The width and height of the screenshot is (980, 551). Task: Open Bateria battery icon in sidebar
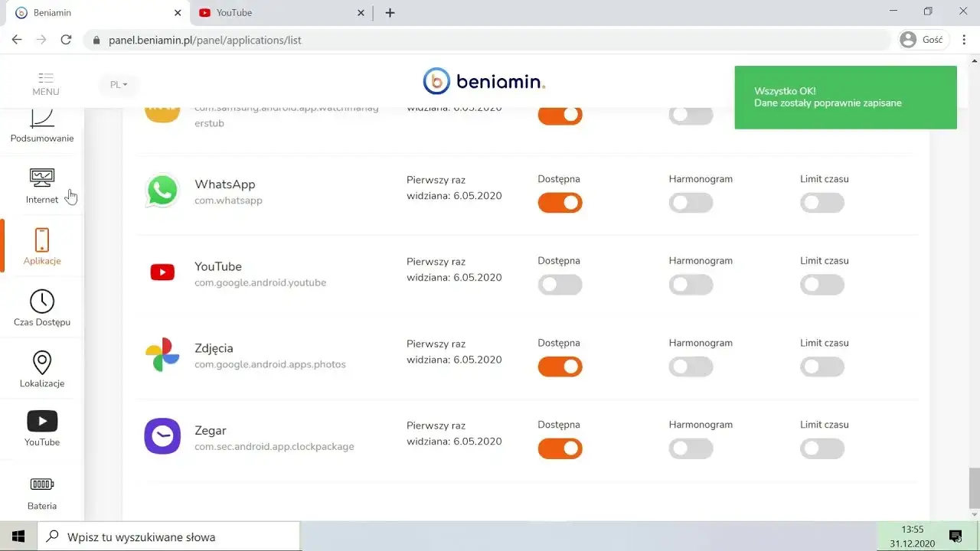(x=42, y=484)
